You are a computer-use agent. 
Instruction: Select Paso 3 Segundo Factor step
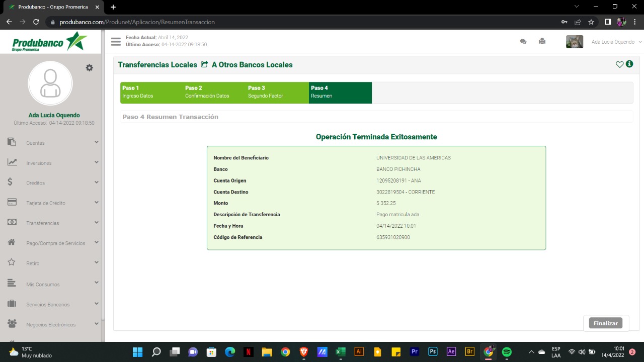277,92
